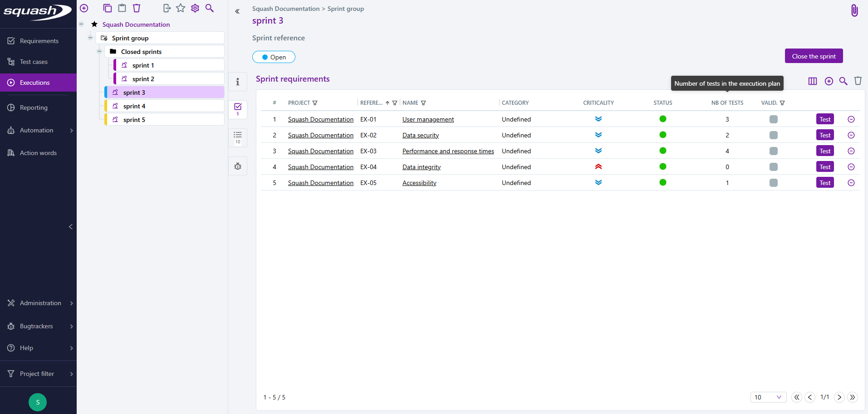Open the Reporting menu item
The image size is (868, 414).
point(34,107)
